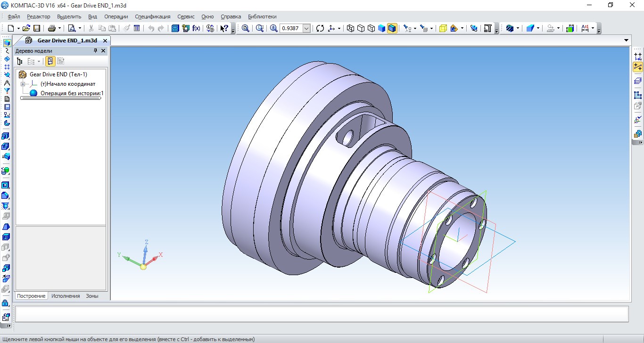Open the Справка menu
Image resolution: width=644 pixels, height=343 pixels.
click(231, 16)
